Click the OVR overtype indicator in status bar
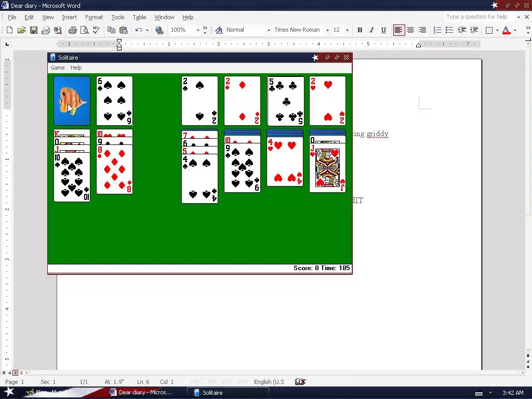 (x=243, y=382)
